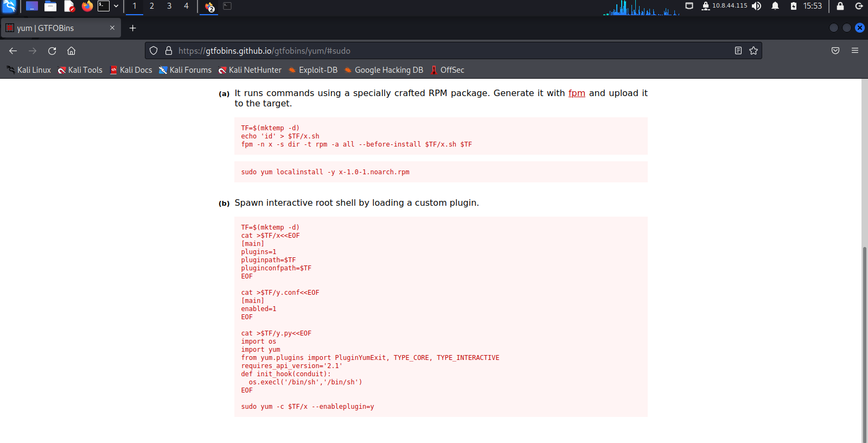Image resolution: width=868 pixels, height=443 pixels.
Task: Maximize the Firefox window
Action: coord(847,28)
